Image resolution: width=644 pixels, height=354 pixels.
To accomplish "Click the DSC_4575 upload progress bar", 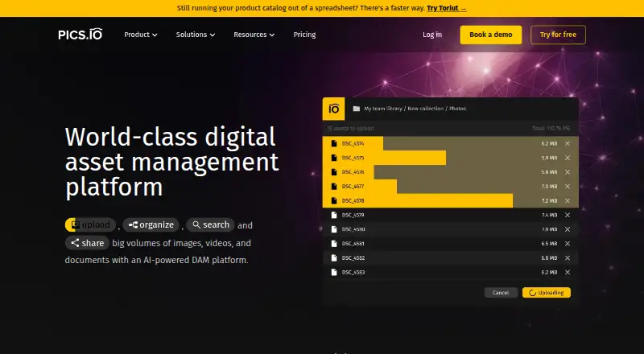I will [x=384, y=158].
